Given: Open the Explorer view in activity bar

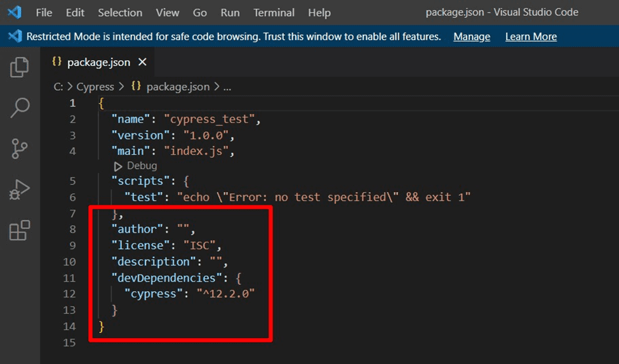Looking at the screenshot, I should click(x=20, y=67).
